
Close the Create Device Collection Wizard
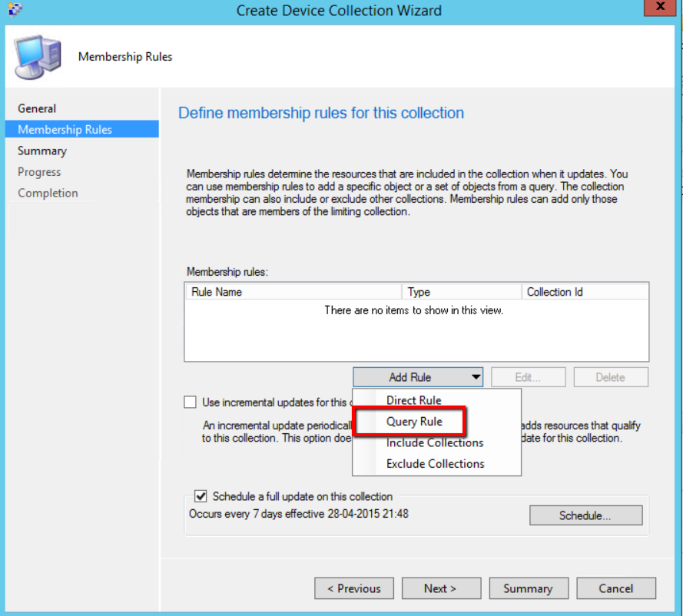pos(661,8)
